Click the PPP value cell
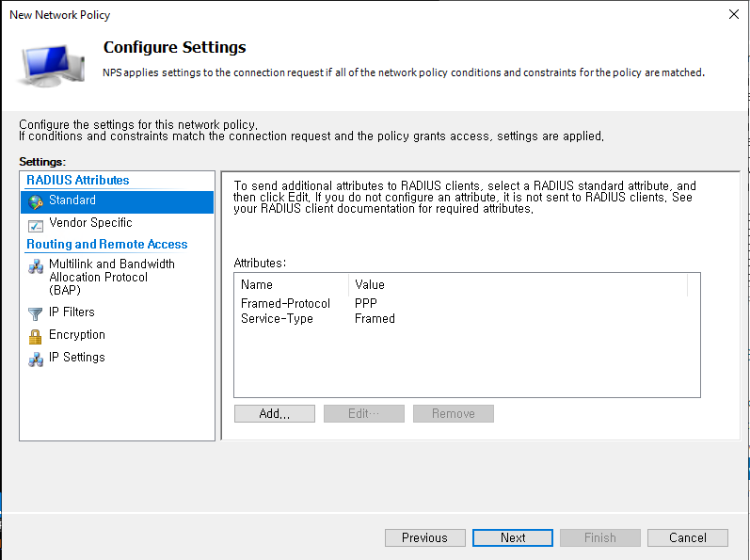The width and height of the screenshot is (750, 560). (x=366, y=303)
